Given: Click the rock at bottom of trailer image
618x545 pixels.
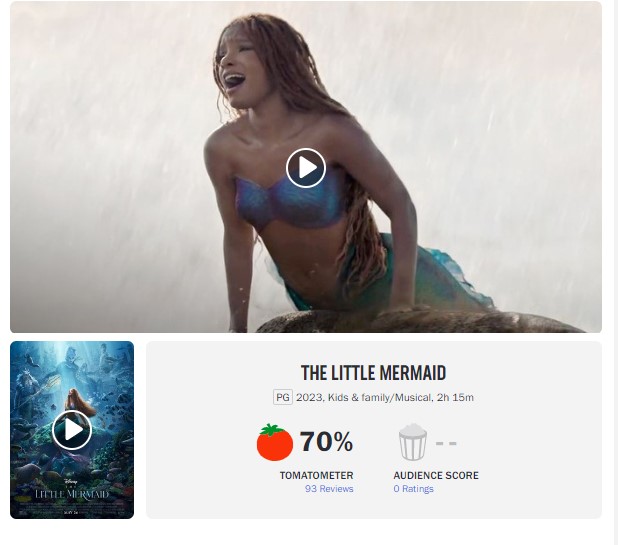Looking at the screenshot, I should click(x=418, y=321).
